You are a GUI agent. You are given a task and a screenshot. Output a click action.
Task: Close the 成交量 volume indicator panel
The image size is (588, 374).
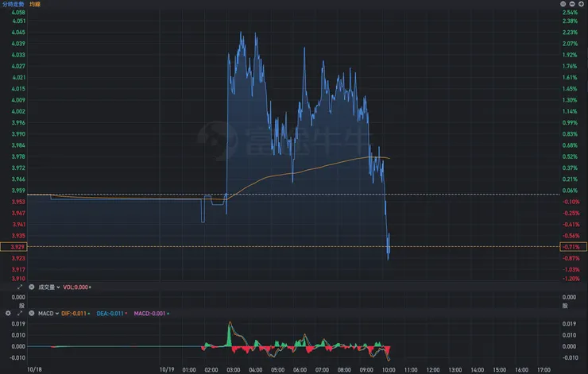click(x=32, y=287)
